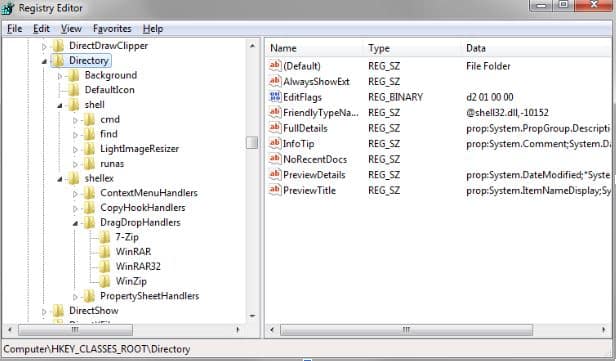This screenshot has width=616, height=361.
Task: Click the shell folder icon
Action: [74, 105]
